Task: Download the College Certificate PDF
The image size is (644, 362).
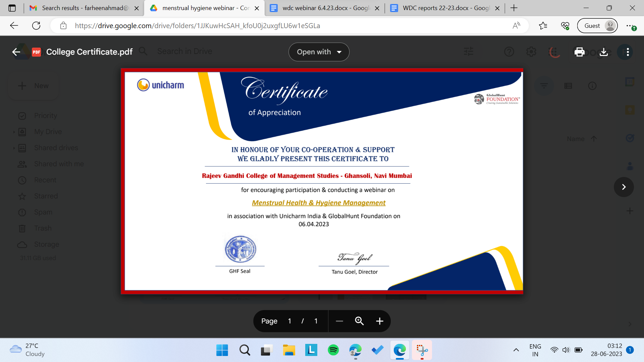Action: click(603, 52)
